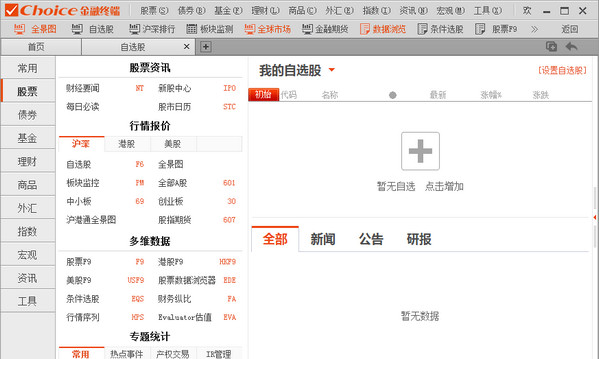Click the copy window icon in tab bar
Image resolution: width=599 pixels, height=373 pixels.
[x=551, y=47]
